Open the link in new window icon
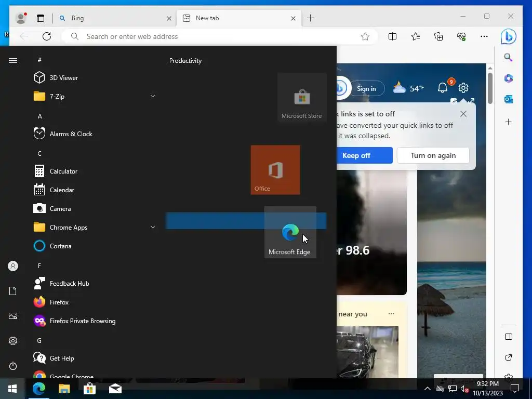The image size is (532, 399). click(x=508, y=357)
